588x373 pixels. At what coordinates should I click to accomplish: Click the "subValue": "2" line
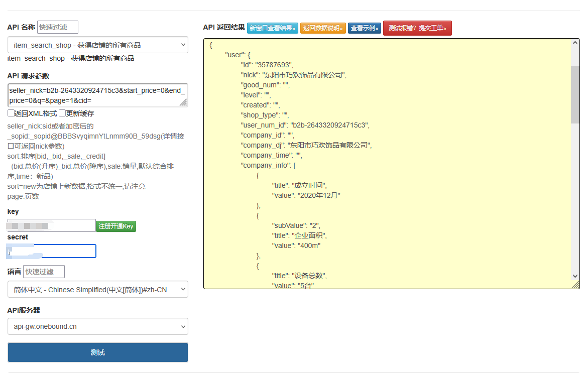coord(296,225)
